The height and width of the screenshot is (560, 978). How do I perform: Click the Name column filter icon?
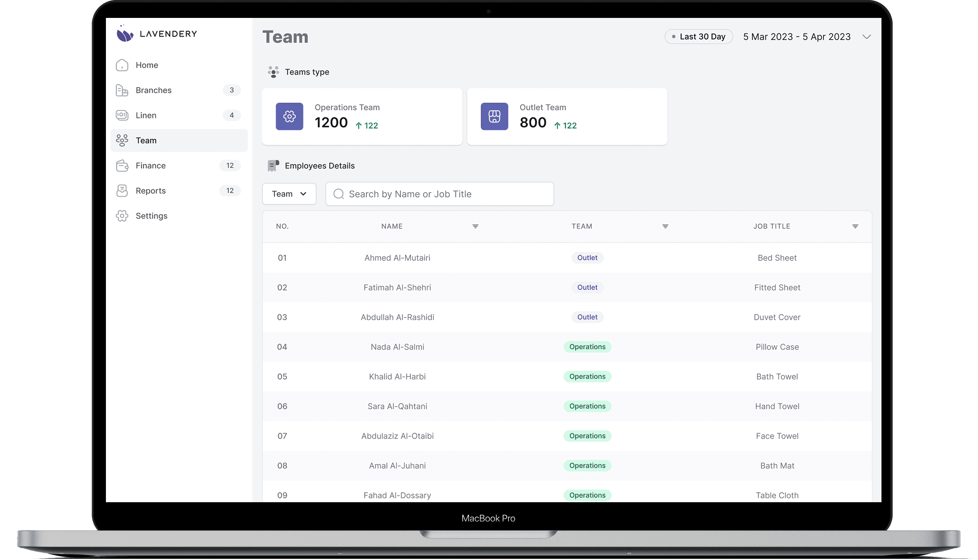(x=475, y=226)
